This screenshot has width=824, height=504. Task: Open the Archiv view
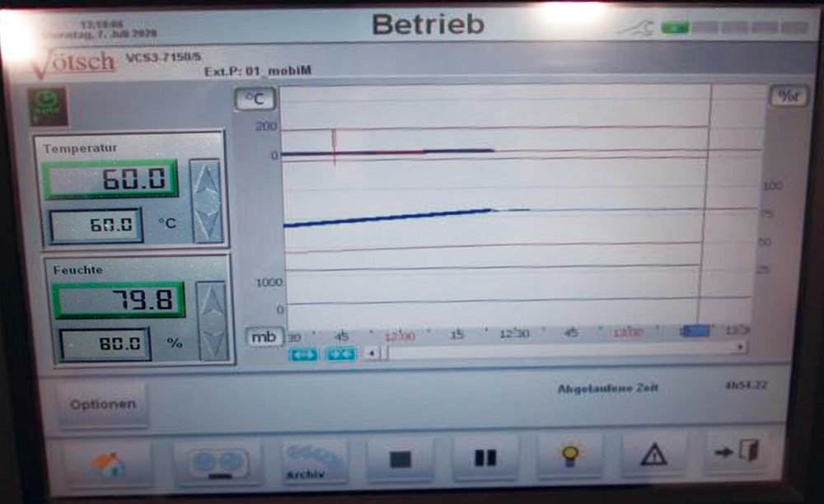[314, 462]
